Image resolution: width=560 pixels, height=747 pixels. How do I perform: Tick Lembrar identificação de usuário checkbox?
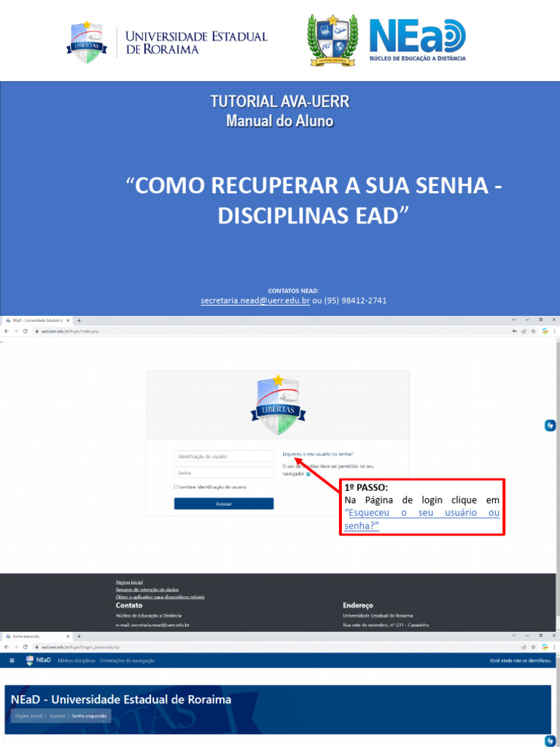[176, 487]
